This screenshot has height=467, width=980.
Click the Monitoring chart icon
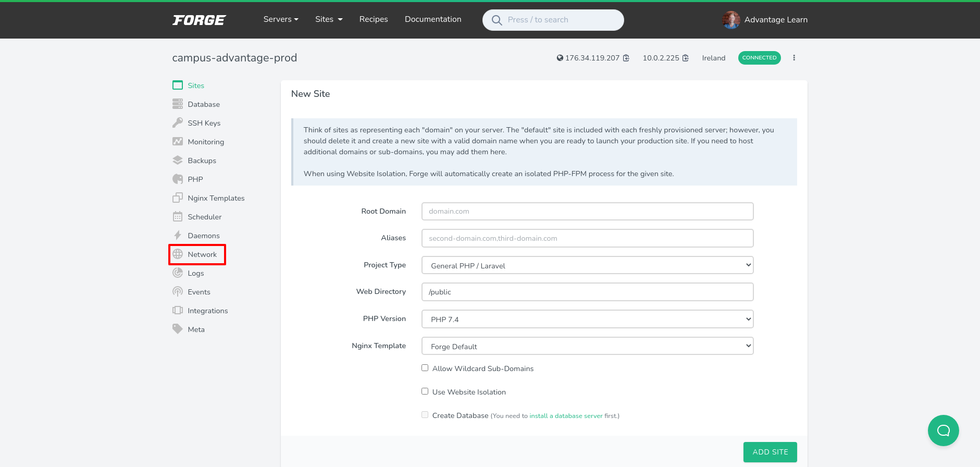tap(178, 141)
